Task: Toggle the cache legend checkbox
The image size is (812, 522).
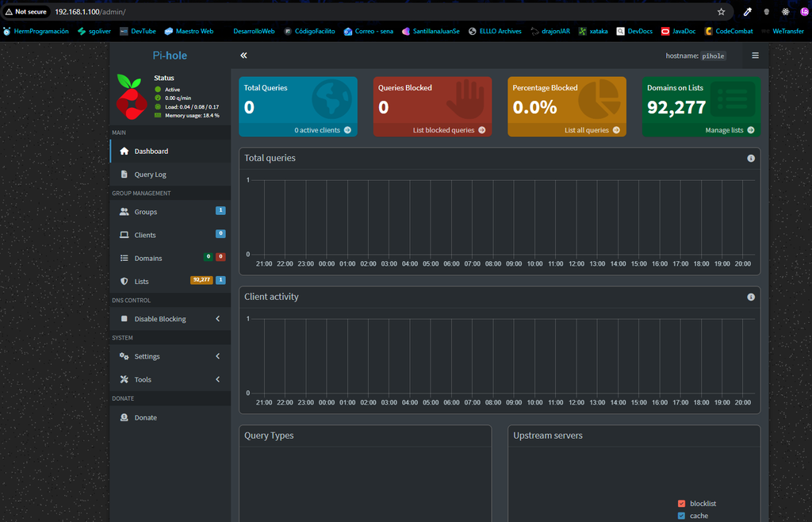Action: click(x=681, y=516)
